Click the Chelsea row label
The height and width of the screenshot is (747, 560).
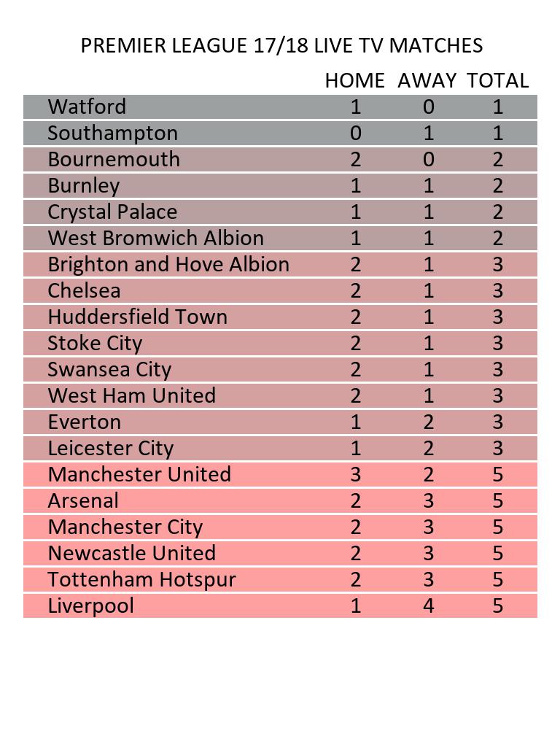pyautogui.click(x=84, y=291)
